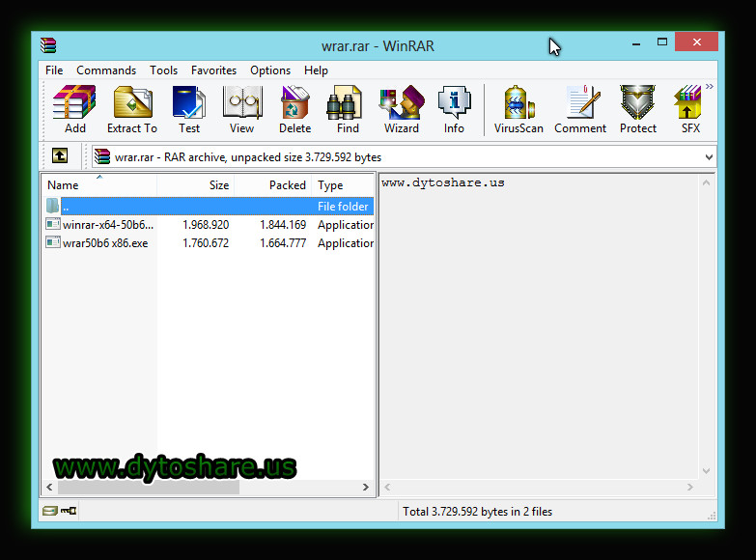Image resolution: width=756 pixels, height=560 pixels.
Task: Click the Protect shield icon
Action: (638, 109)
